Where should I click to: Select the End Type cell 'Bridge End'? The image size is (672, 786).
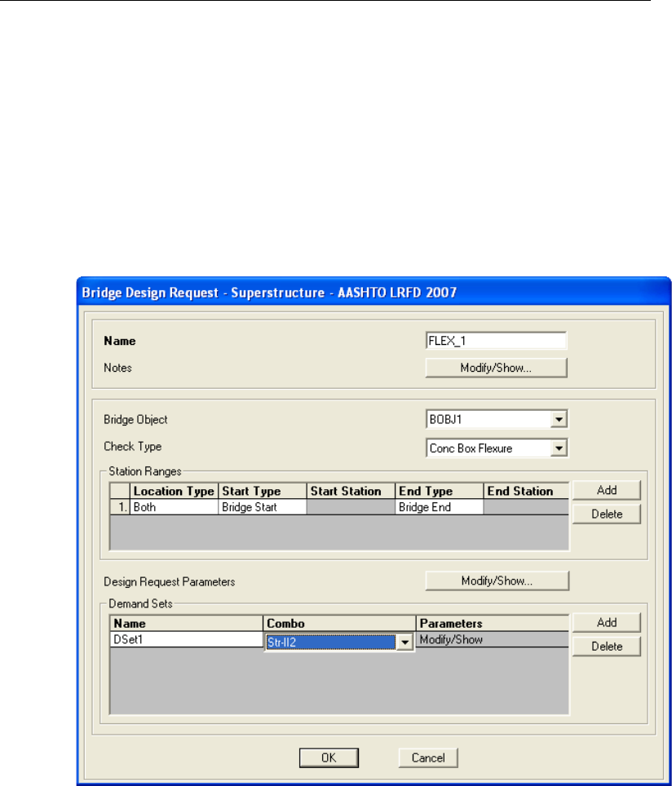(439, 507)
